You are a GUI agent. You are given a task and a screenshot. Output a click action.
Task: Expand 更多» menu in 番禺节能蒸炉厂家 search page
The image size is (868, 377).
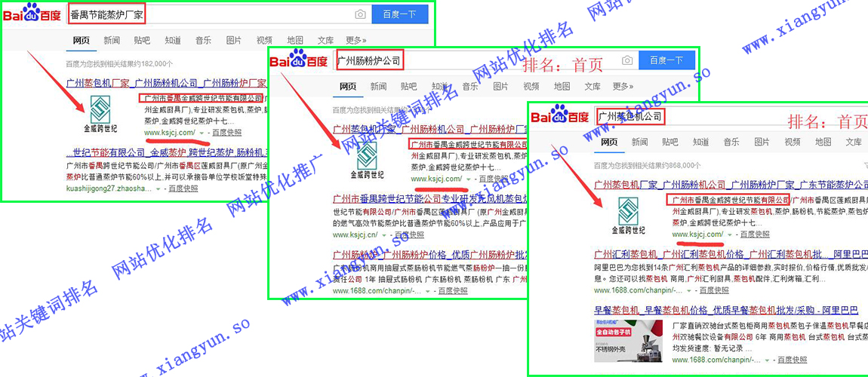tap(356, 41)
